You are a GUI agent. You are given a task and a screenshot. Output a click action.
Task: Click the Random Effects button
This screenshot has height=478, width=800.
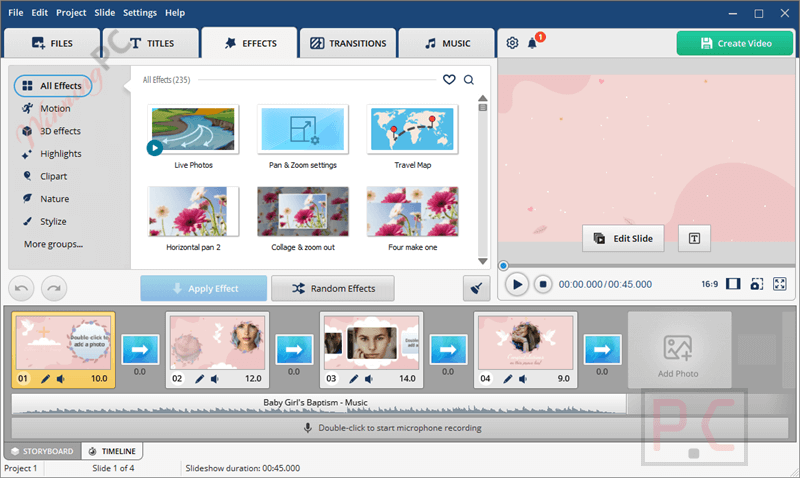333,288
